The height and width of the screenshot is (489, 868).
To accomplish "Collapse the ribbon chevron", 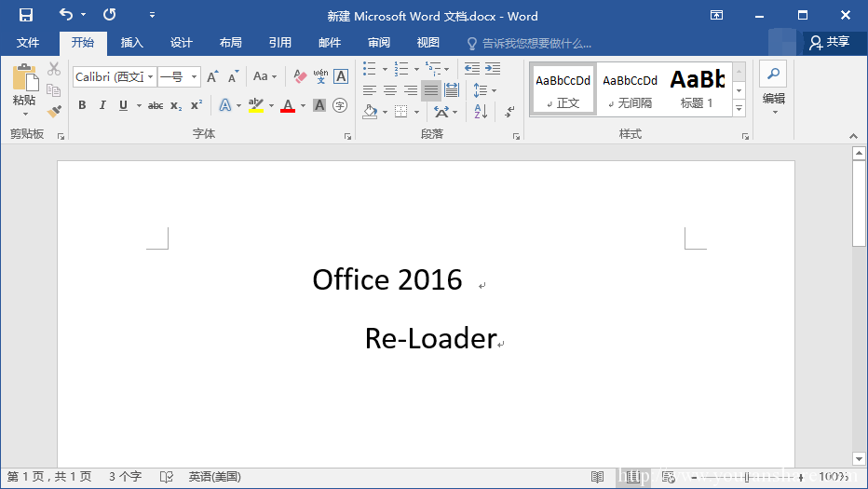I will click(854, 136).
